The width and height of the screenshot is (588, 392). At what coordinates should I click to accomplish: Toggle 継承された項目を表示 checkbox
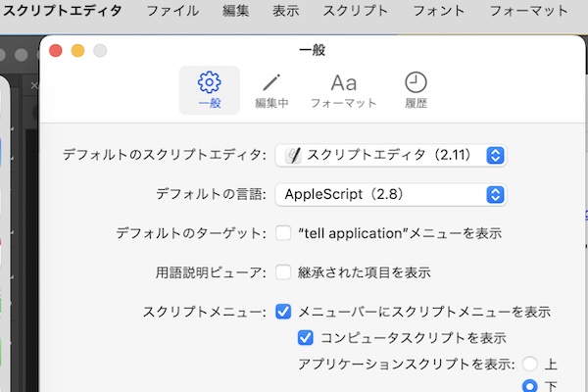(283, 272)
